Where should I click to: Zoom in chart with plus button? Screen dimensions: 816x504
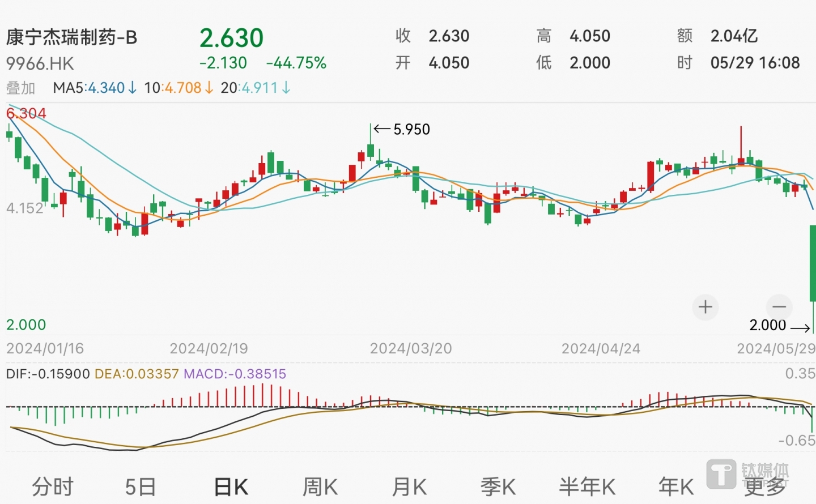pyautogui.click(x=705, y=307)
